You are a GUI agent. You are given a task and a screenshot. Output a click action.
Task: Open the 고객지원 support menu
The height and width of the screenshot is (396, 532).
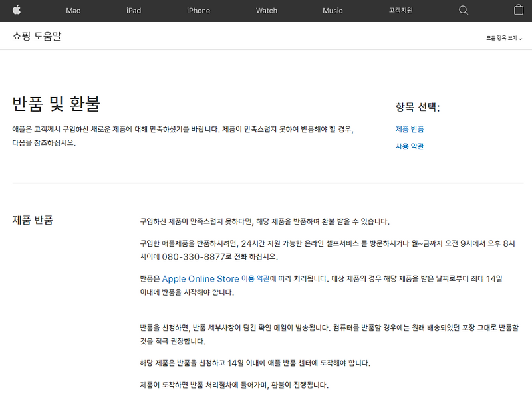click(401, 10)
